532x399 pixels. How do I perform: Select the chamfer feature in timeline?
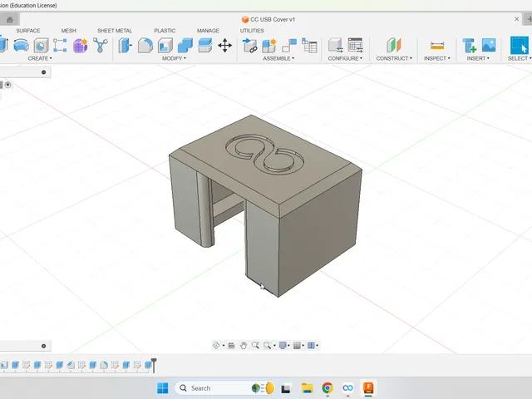click(x=71, y=365)
